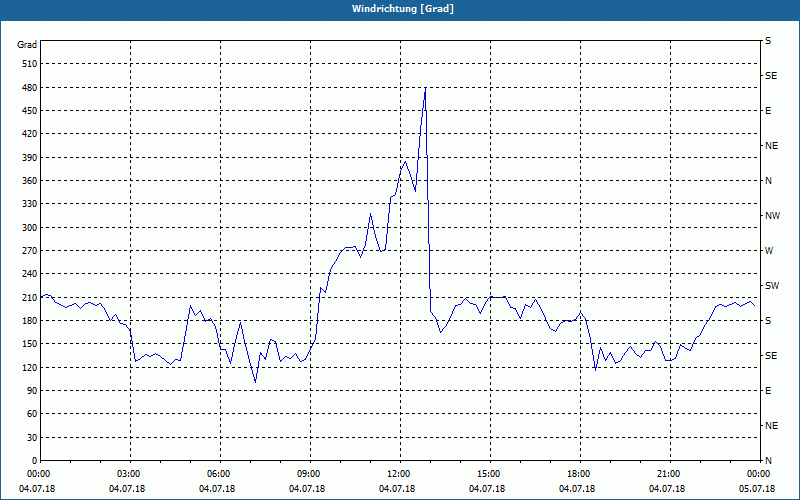The height and width of the screenshot is (500, 800).
Task: Pick the 120 tick label on left axis
Action: point(30,367)
